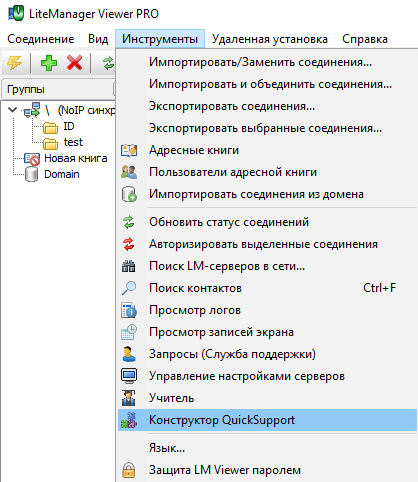Click the lightning bolt connect toolbar icon
Image resolution: width=418 pixels, height=482 pixels.
coord(14,62)
